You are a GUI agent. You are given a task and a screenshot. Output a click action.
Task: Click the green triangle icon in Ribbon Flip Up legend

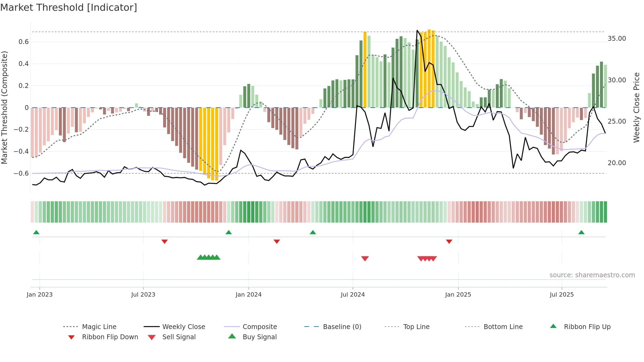[553, 326]
